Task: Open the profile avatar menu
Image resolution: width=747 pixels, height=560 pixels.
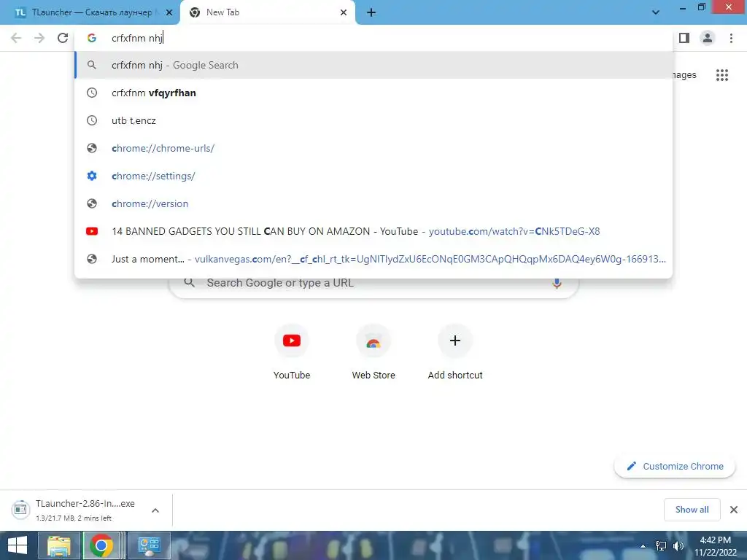Action: point(708,38)
